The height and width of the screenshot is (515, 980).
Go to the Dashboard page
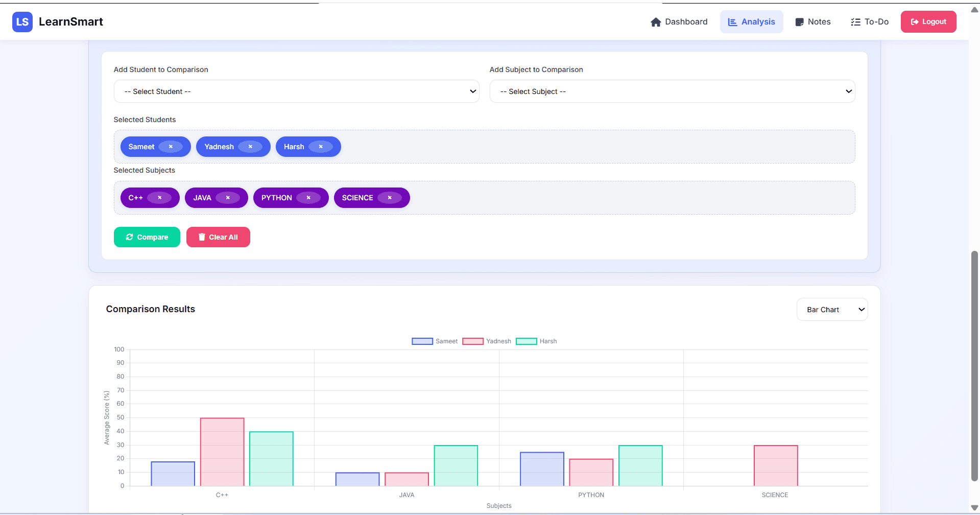pyautogui.click(x=679, y=22)
